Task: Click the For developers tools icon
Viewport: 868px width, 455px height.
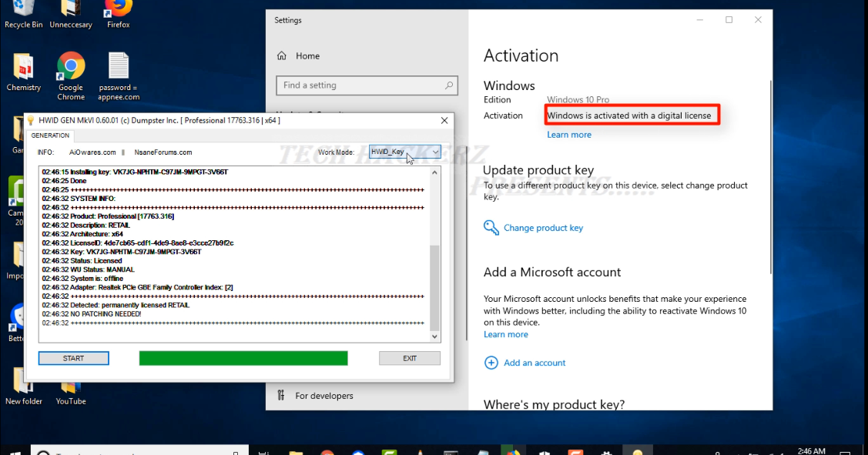Action: [281, 395]
